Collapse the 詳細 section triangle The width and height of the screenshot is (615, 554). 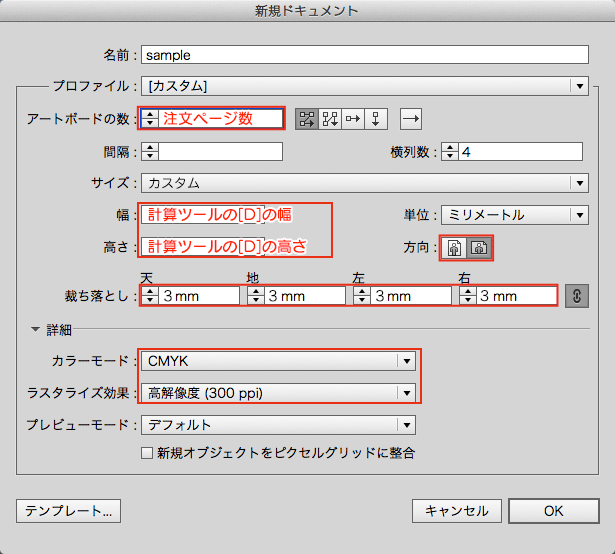pyautogui.click(x=36, y=329)
